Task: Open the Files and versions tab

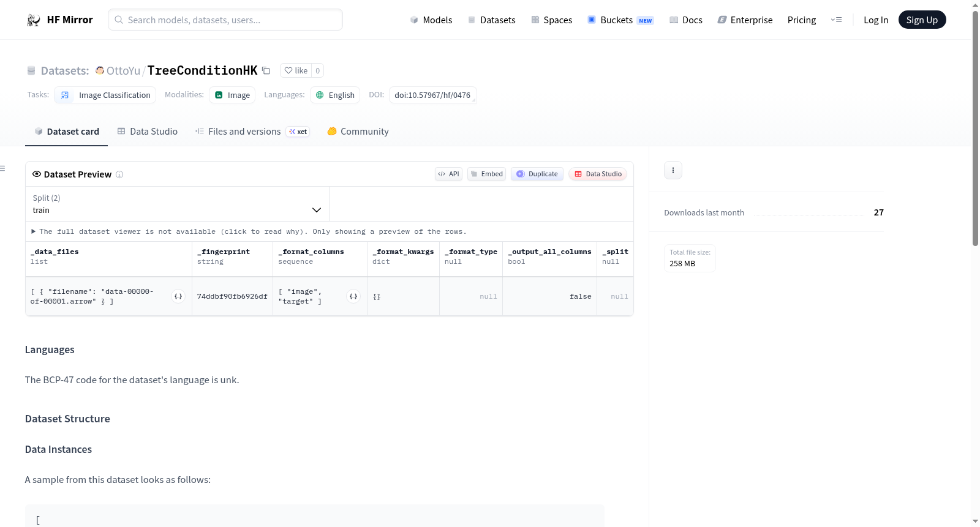Action: 252,132
